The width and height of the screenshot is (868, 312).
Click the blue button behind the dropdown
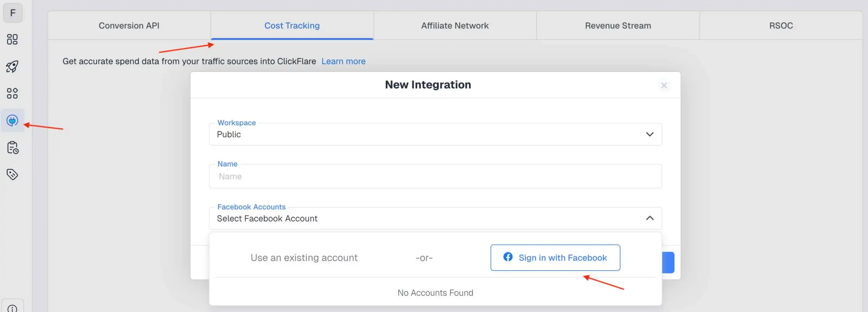coord(668,262)
